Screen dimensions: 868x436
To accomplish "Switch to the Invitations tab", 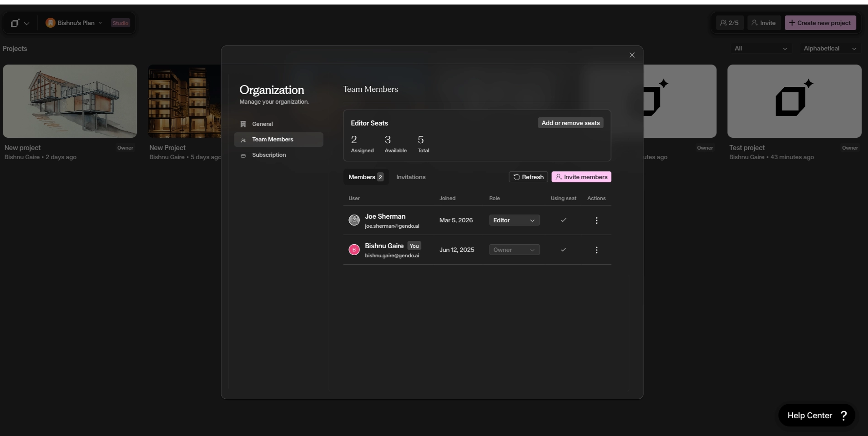I will tap(410, 177).
